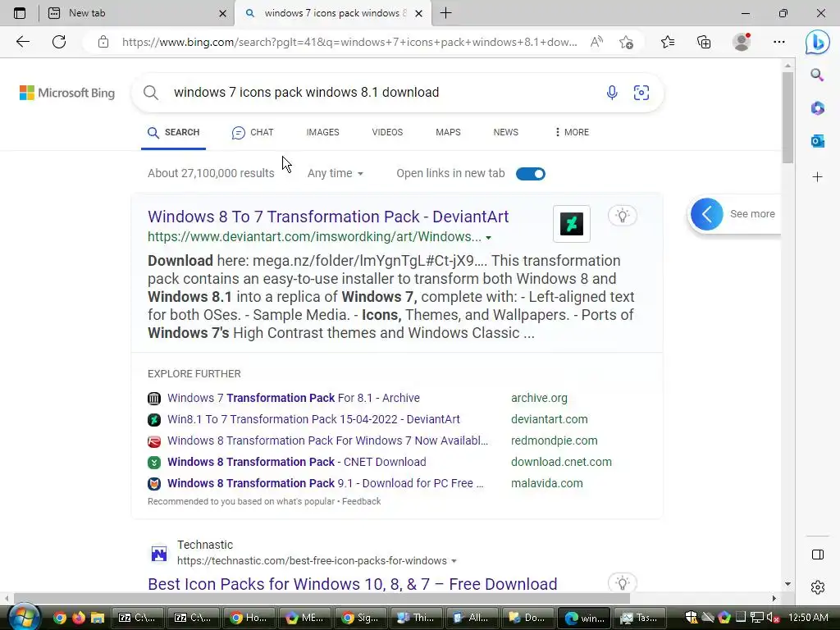Open Firefox from the taskbar
This screenshot has height=630, width=840.
click(78, 618)
